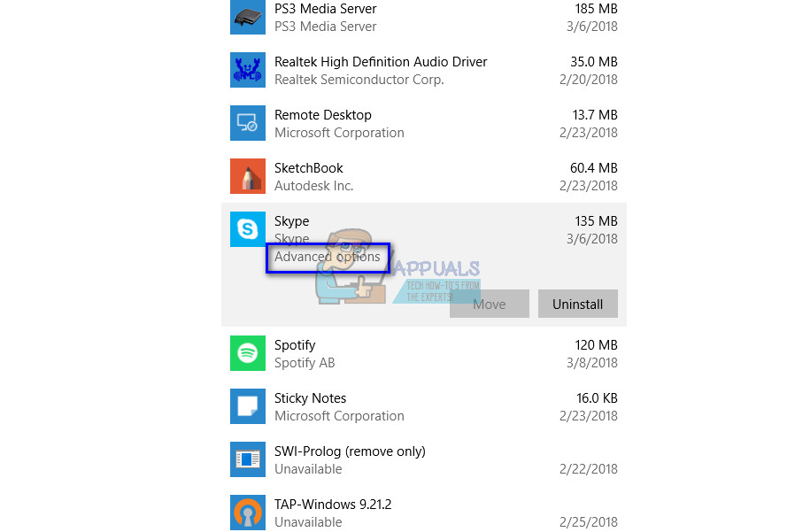Screen dimensions: 795x532
Task: Select the SWI-Prolog (remove only) title
Action: [x=350, y=451]
